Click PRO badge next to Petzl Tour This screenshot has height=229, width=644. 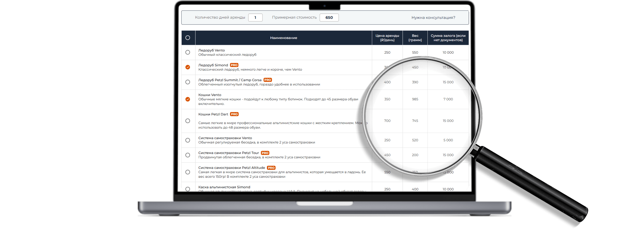[265, 153]
